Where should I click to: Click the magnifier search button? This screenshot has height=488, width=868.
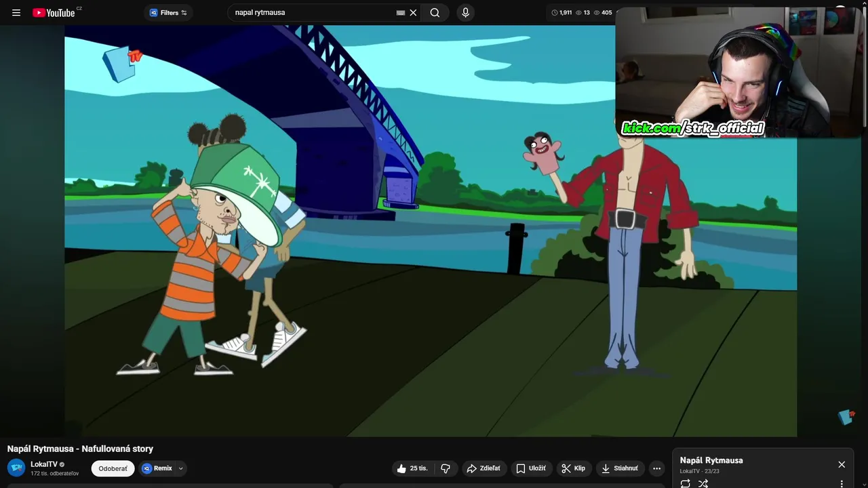click(x=435, y=12)
